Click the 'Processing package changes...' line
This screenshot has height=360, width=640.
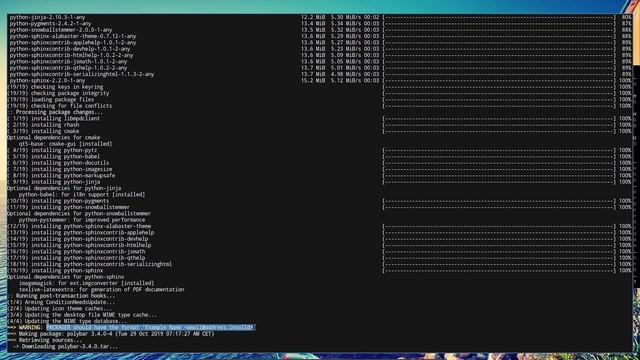55,112
